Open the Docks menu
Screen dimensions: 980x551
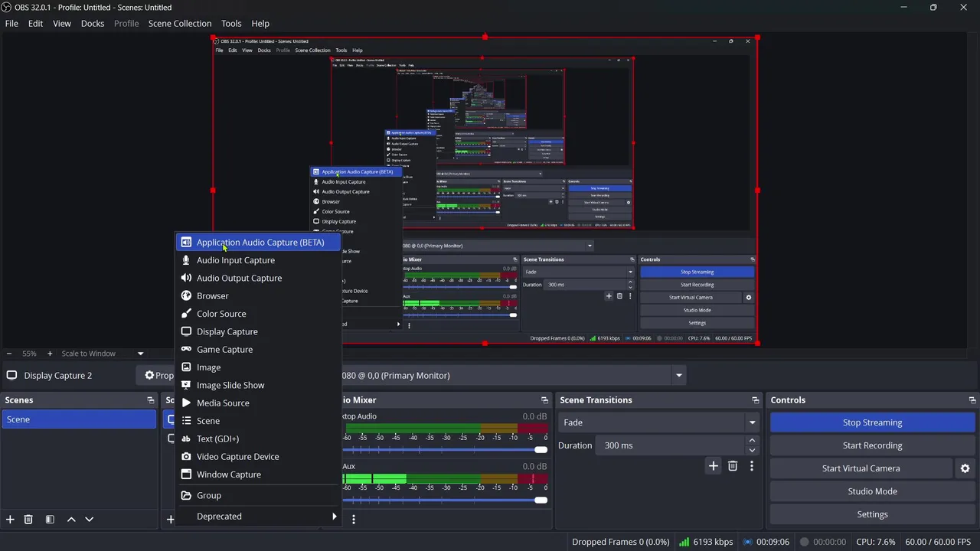93,24
